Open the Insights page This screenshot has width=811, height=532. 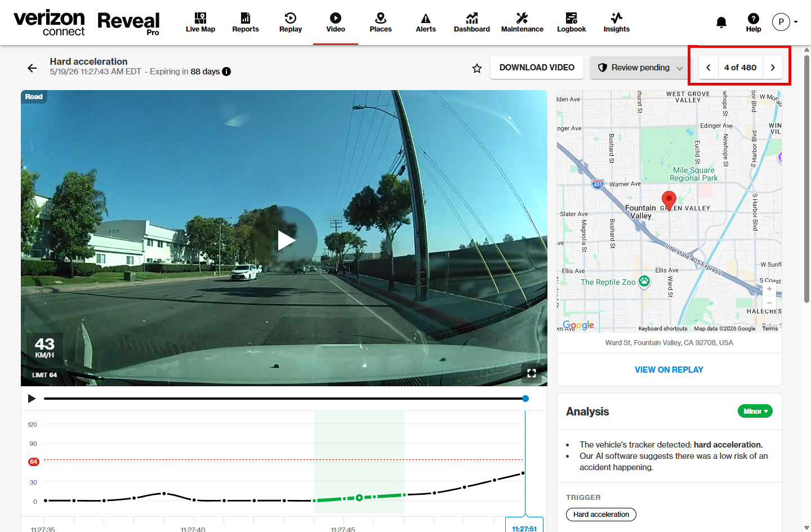617,23
